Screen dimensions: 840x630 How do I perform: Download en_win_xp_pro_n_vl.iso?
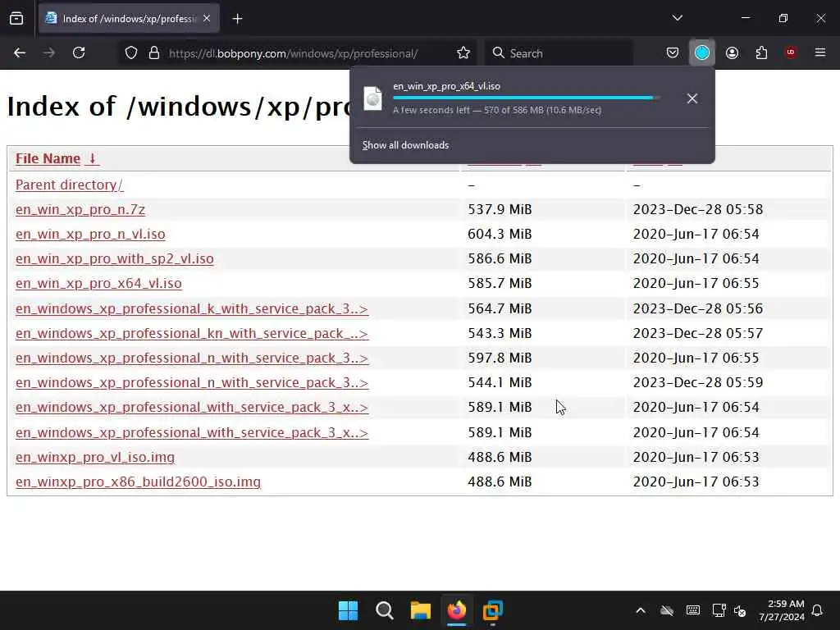(90, 234)
